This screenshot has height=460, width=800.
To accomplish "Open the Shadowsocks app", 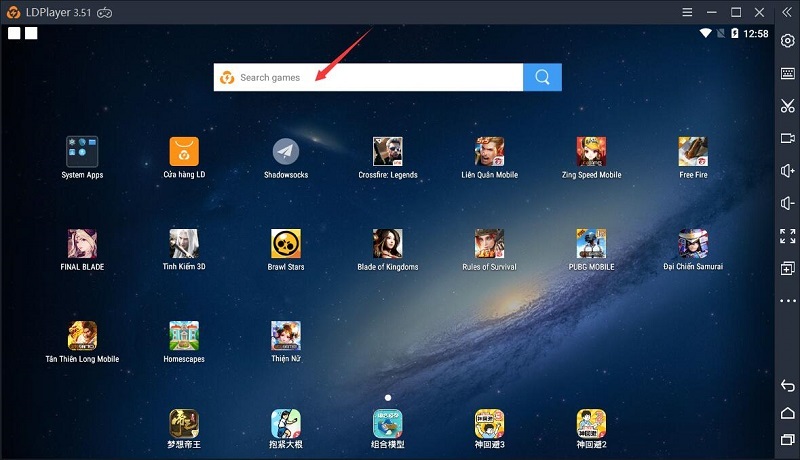I will [286, 151].
